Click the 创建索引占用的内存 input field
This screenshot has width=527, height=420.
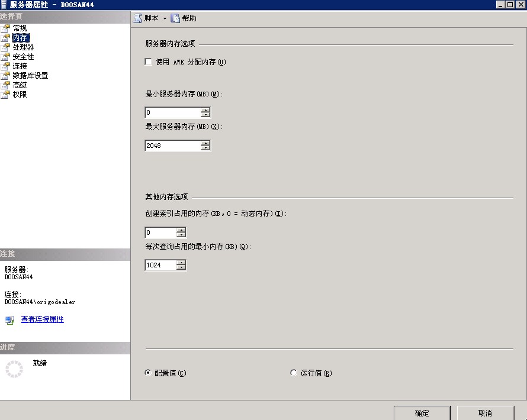[160, 232]
